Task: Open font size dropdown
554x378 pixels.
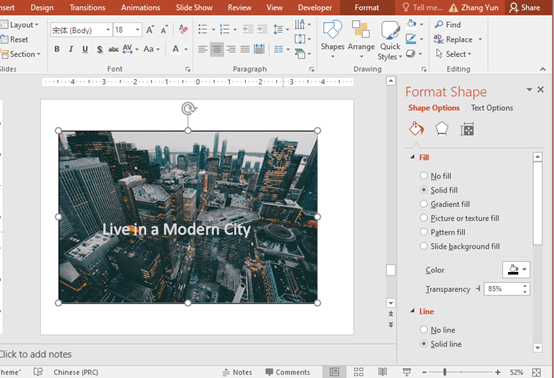Action: (137, 30)
